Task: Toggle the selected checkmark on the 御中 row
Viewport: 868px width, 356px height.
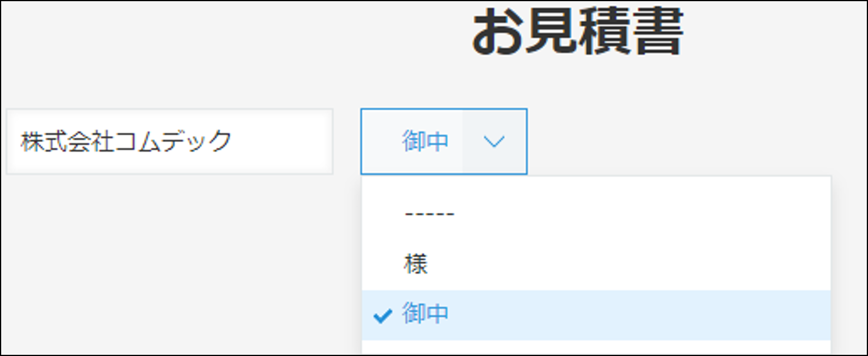Action: click(x=383, y=317)
